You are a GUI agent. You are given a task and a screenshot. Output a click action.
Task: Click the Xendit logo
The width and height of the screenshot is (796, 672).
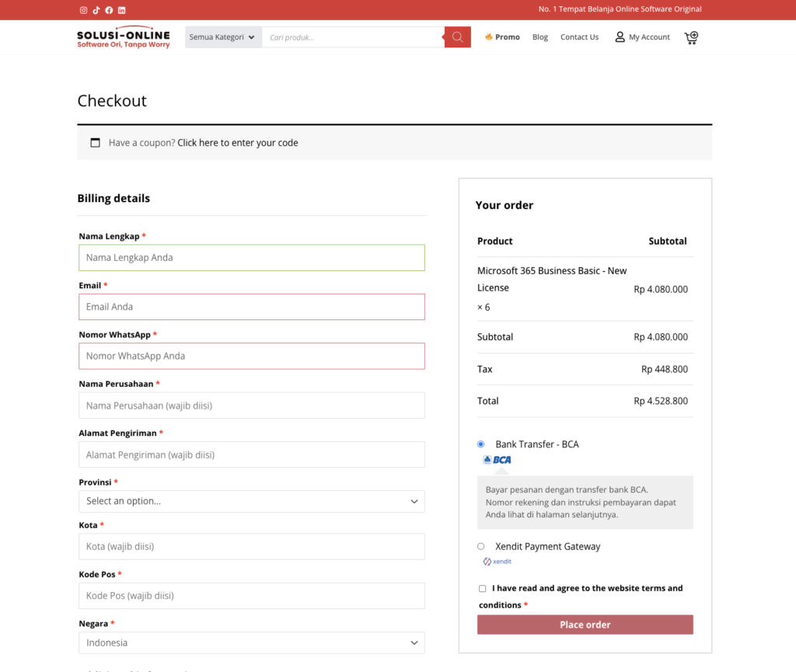(x=497, y=562)
